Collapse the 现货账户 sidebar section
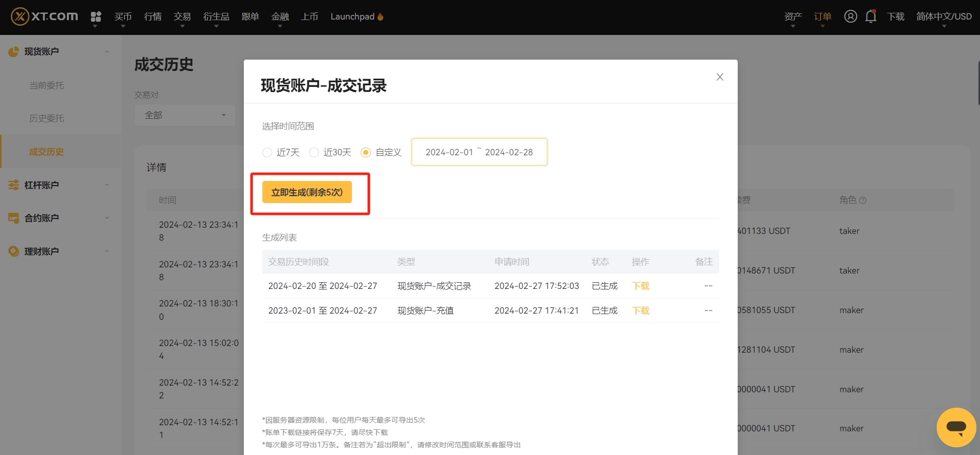 click(107, 51)
